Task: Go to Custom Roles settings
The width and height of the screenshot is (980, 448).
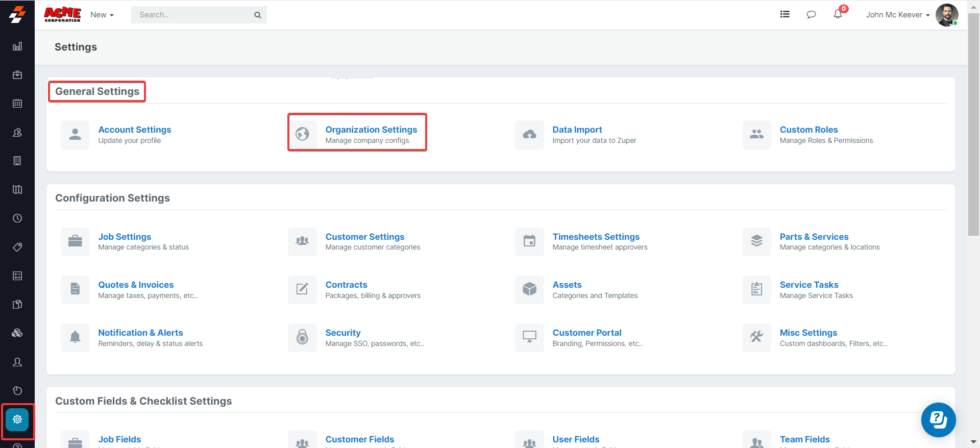Action: [x=808, y=130]
